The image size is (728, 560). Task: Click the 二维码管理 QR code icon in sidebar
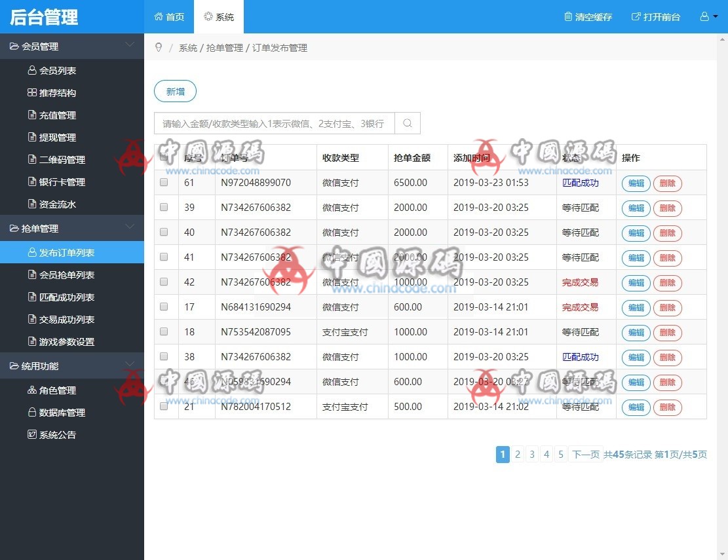[x=33, y=160]
